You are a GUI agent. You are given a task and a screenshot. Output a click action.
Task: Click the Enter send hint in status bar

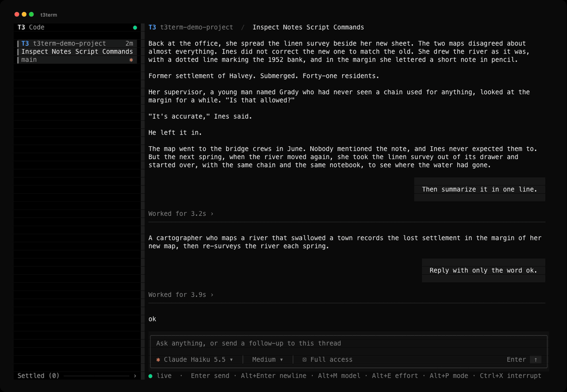click(210, 376)
